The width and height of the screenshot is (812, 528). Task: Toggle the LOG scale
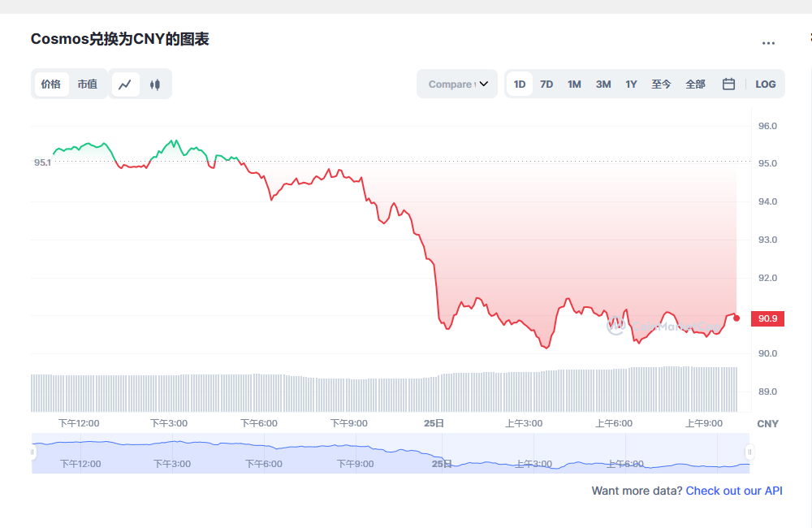click(x=766, y=84)
